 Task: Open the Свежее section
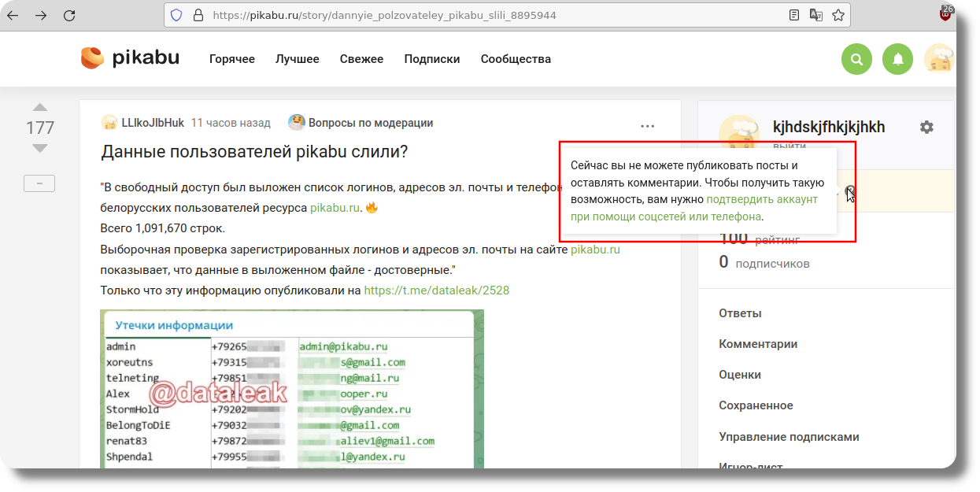[362, 59]
